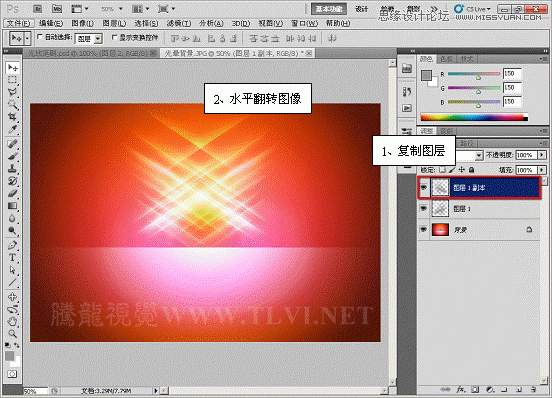Select the Dodge tool
Image resolution: width=552 pixels, height=398 pixels.
click(x=13, y=230)
